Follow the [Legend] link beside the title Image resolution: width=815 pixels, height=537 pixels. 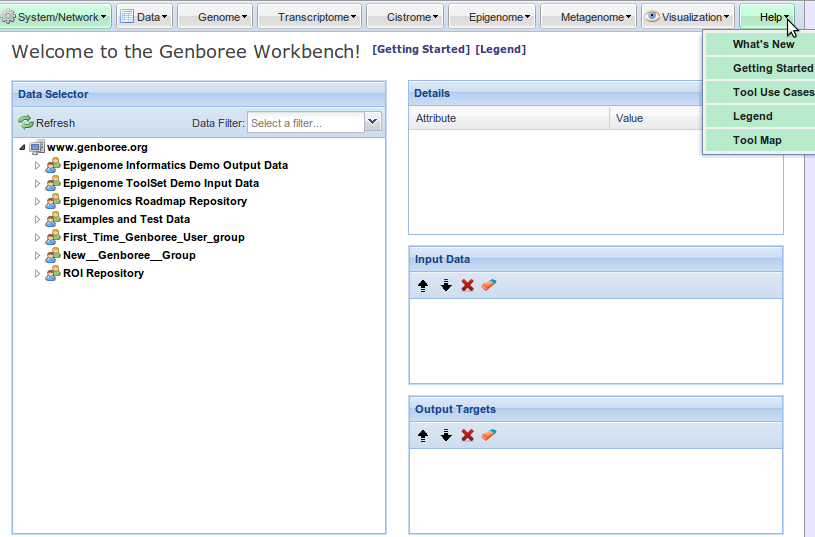(500, 50)
